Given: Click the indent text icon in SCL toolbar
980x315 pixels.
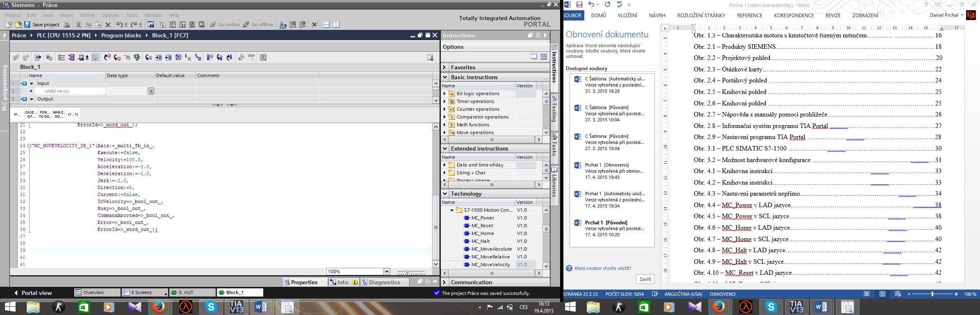Looking at the screenshot, I should 158,57.
